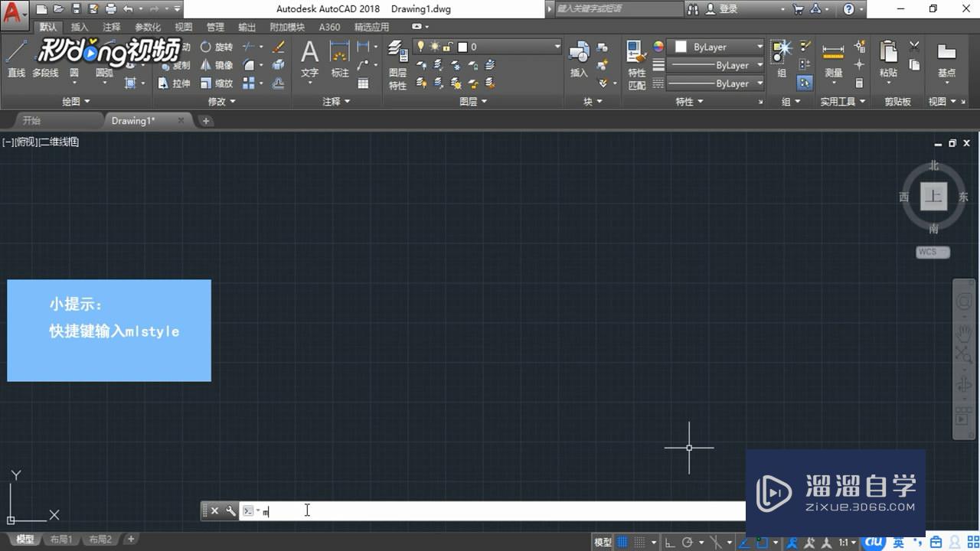Click the New file icon in quick access toolbar

click(41, 9)
